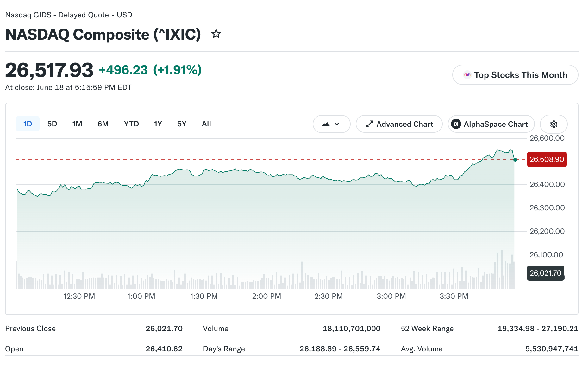Image resolution: width=588 pixels, height=365 pixels.
Task: Add NASDAQ Composite to watchlist star
Action: pos(216,34)
